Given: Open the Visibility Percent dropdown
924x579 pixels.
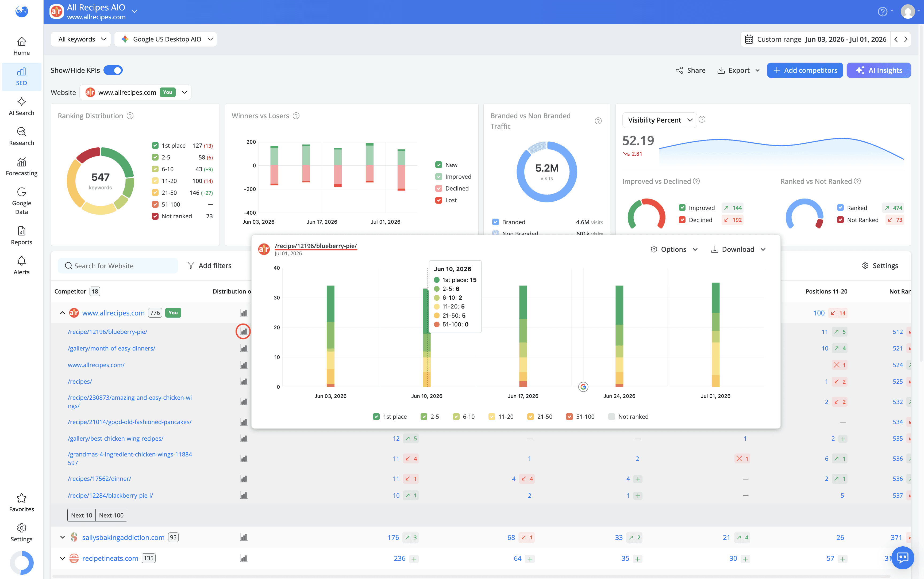Looking at the screenshot, I should pos(660,120).
